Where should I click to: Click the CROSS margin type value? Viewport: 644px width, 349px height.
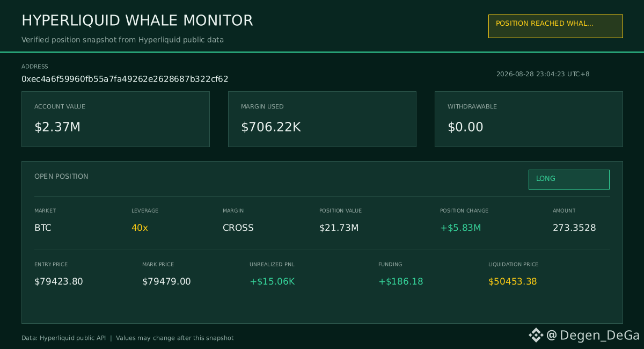(238, 228)
